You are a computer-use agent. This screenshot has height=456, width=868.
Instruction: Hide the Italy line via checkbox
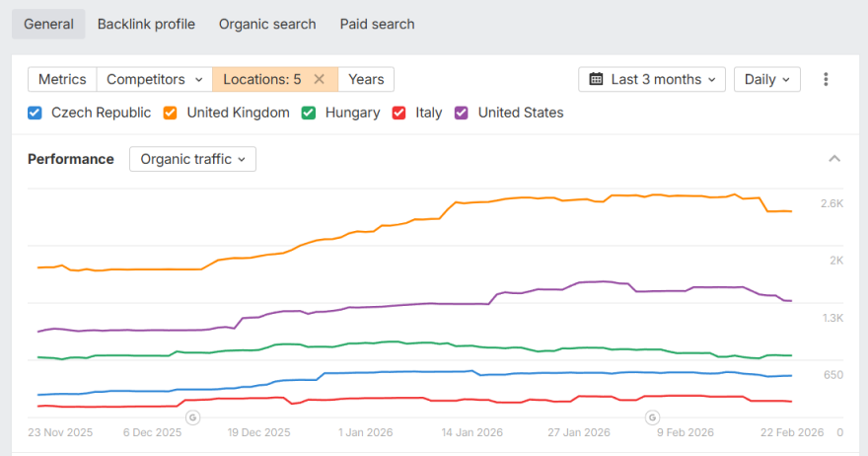(x=399, y=113)
